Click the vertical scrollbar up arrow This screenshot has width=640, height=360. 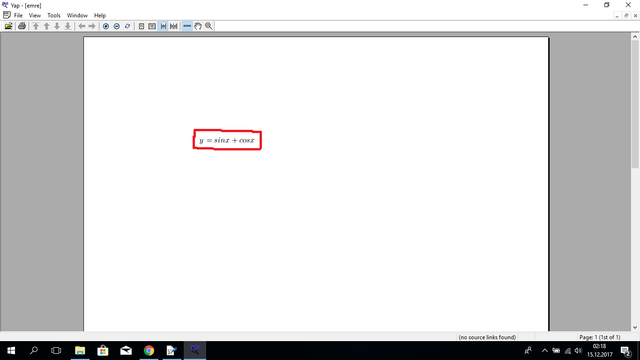pyautogui.click(x=635, y=37)
